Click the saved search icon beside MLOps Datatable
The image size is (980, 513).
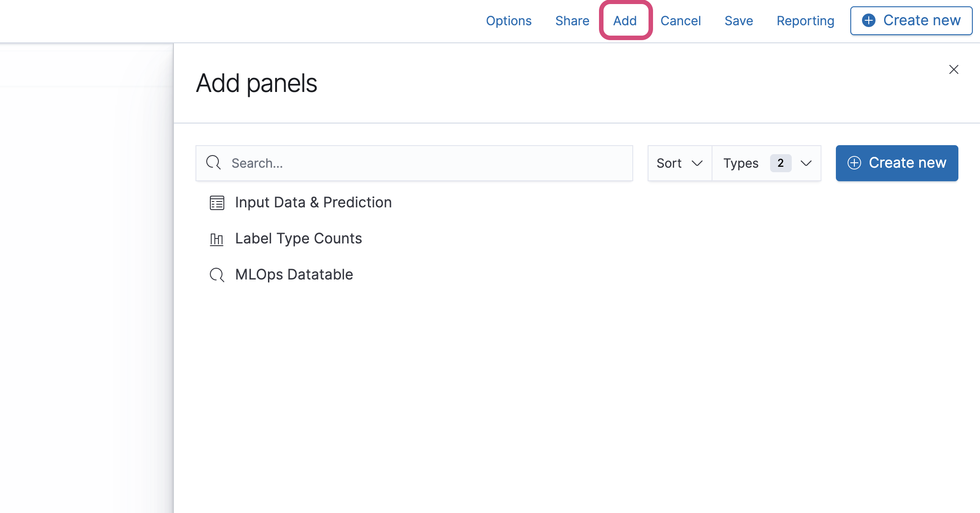click(217, 275)
